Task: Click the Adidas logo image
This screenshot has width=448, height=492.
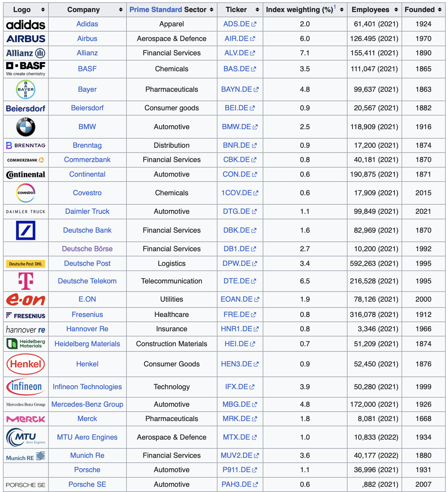Action: pyautogui.click(x=26, y=24)
